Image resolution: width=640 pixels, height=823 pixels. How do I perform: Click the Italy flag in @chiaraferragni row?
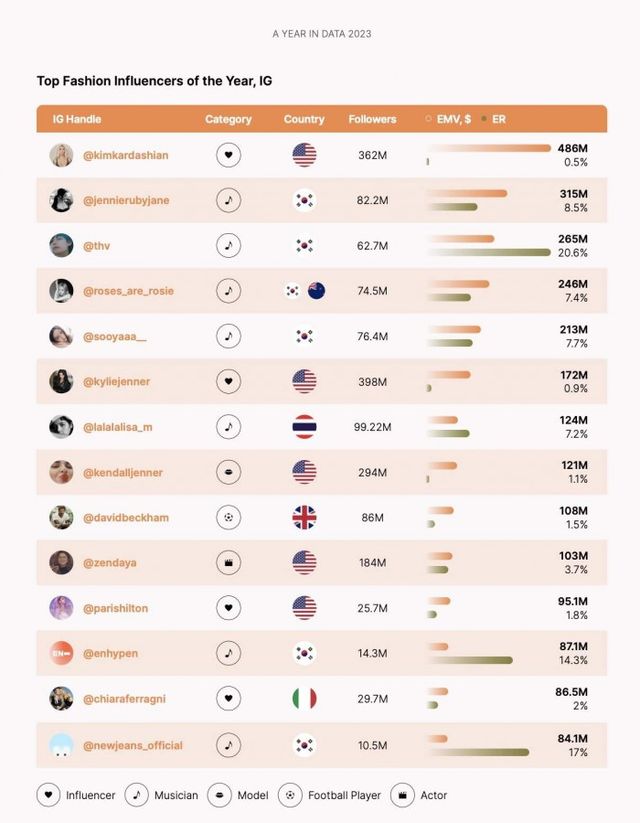click(304, 698)
